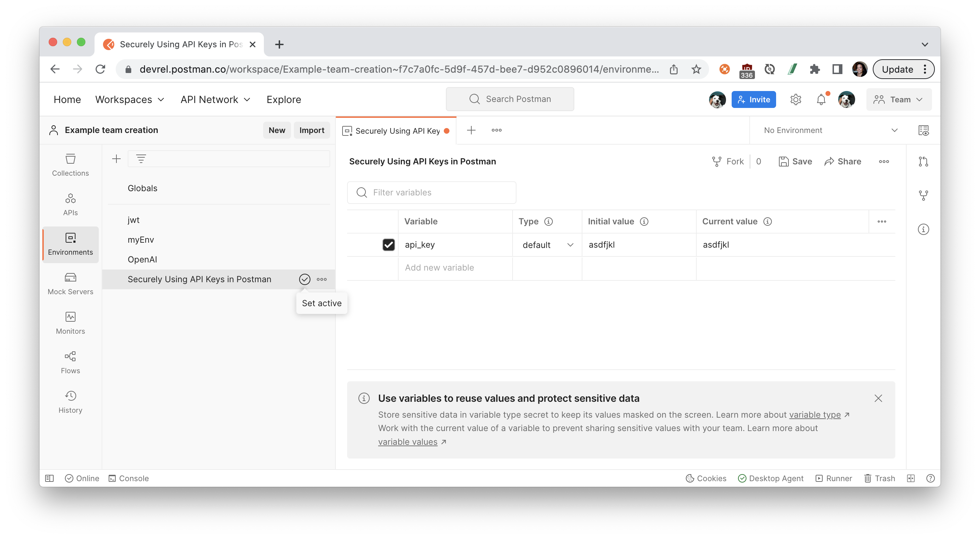The height and width of the screenshot is (539, 980).
Task: Follow the variable values link
Action: [x=408, y=442]
